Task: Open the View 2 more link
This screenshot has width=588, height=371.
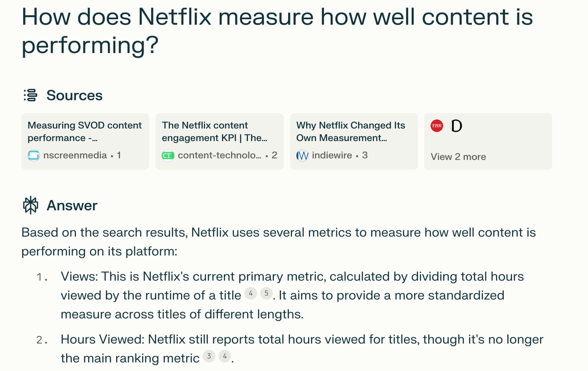Action: (x=458, y=157)
